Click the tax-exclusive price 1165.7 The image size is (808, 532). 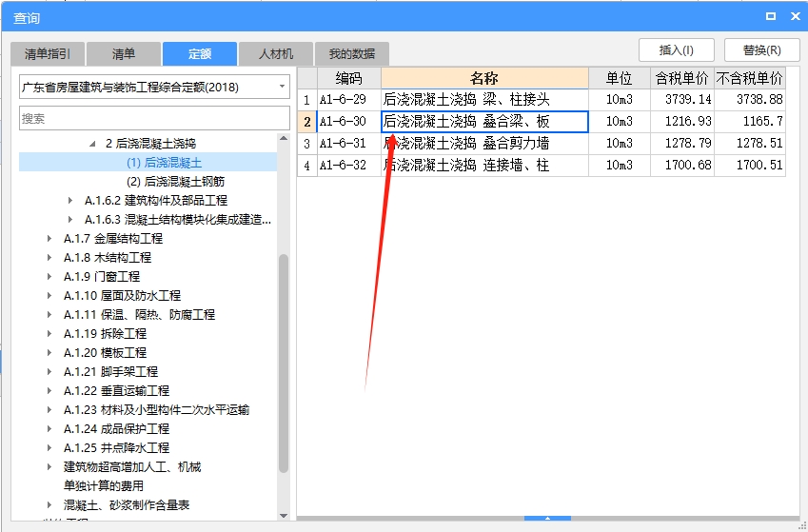pos(750,122)
